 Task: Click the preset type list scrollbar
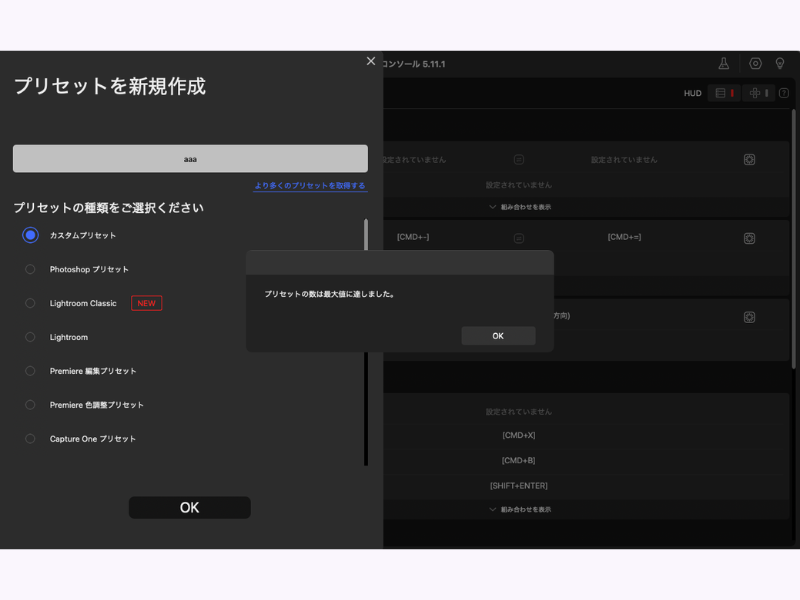(x=365, y=340)
